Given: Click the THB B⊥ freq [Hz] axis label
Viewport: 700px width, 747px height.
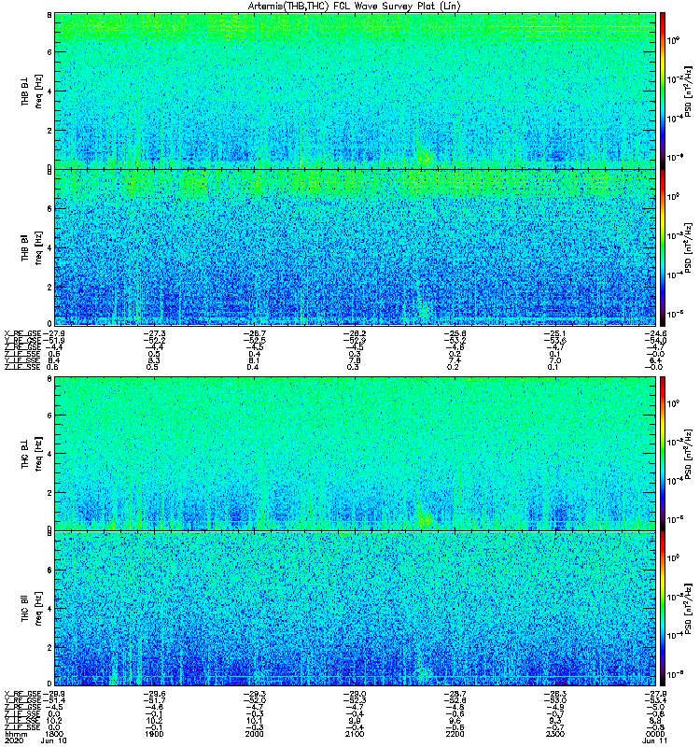Looking at the screenshot, I should point(32,91).
